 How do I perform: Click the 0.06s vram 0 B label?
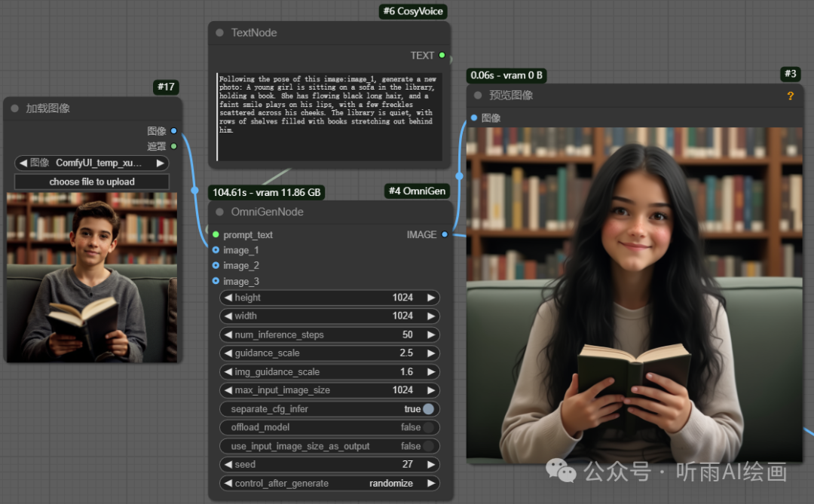(x=506, y=75)
